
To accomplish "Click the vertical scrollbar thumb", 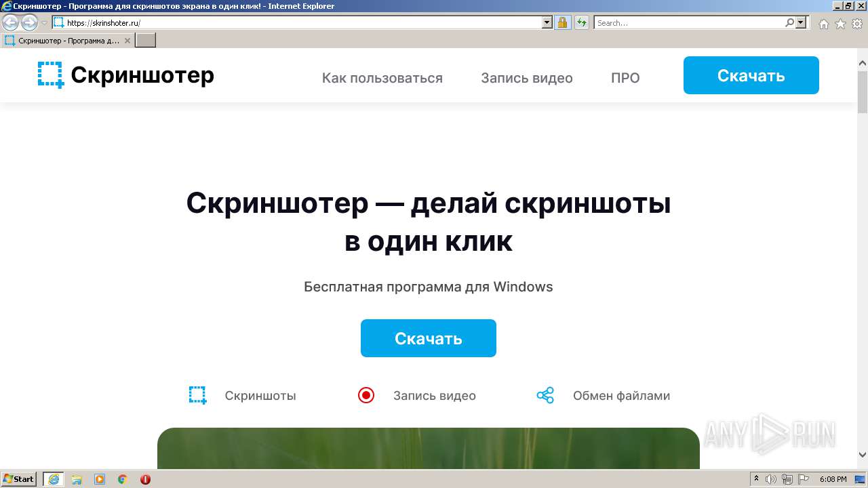I will pos(863,91).
